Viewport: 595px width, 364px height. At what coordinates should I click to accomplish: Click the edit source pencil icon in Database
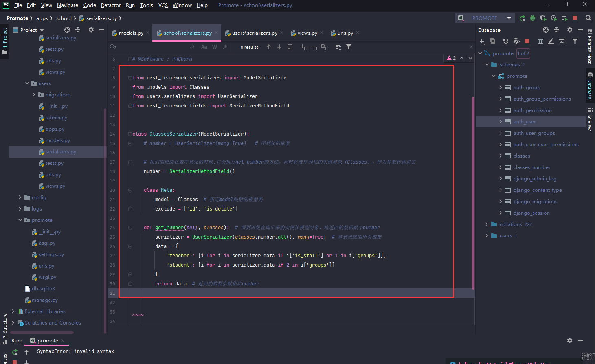[551, 41]
